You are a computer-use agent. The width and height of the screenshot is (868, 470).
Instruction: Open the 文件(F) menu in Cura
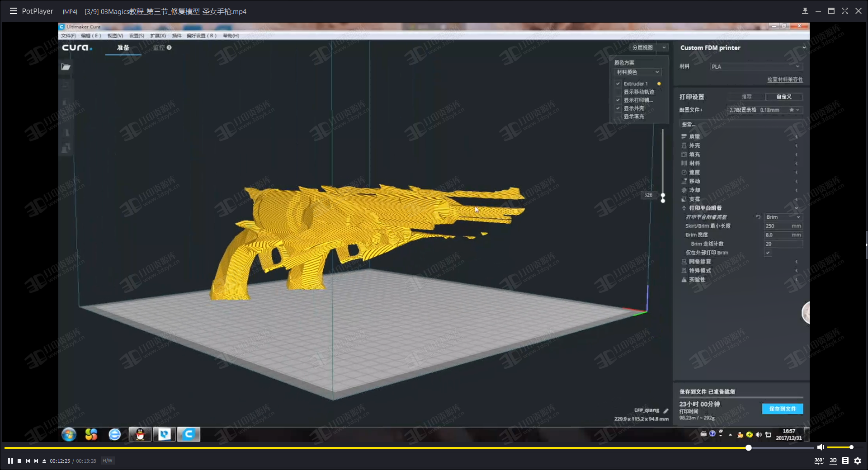(69, 36)
